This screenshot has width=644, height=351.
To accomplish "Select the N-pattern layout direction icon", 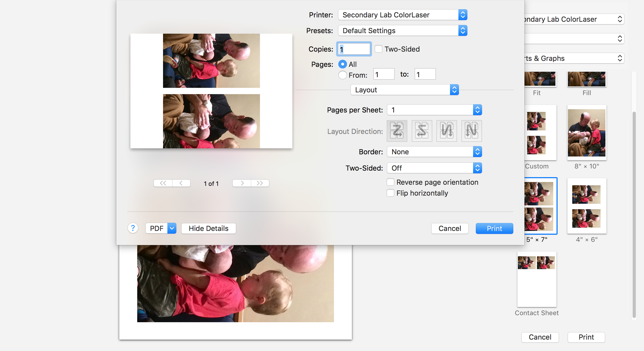I will click(x=471, y=131).
